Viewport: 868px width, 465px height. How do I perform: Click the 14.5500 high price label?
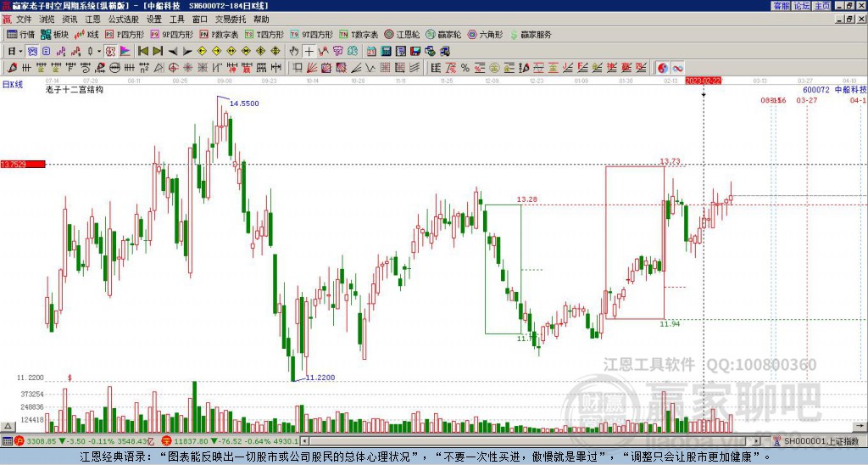point(244,104)
